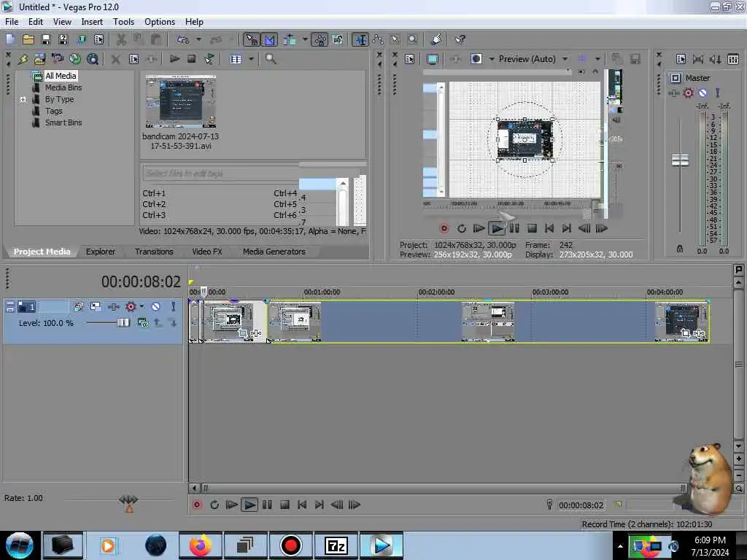Click the preview Record button
Image resolution: width=747 pixels, height=560 pixels.
click(x=444, y=228)
